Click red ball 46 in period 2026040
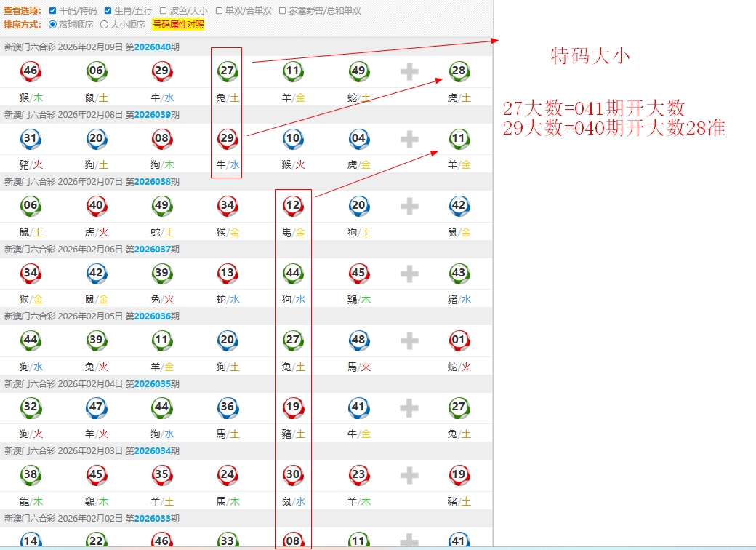The width and height of the screenshot is (756, 550). (31, 71)
